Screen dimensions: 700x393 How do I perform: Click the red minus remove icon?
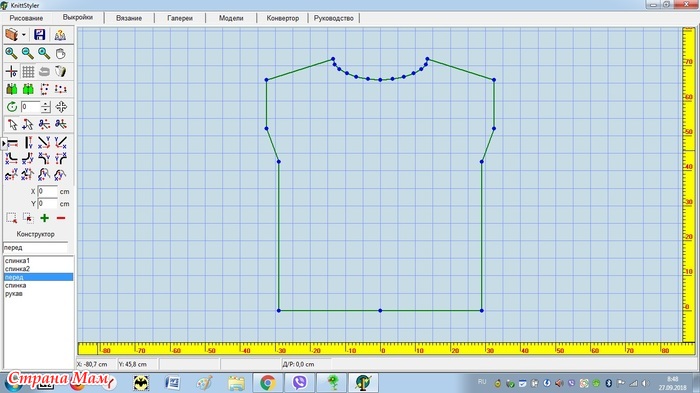tap(61, 218)
